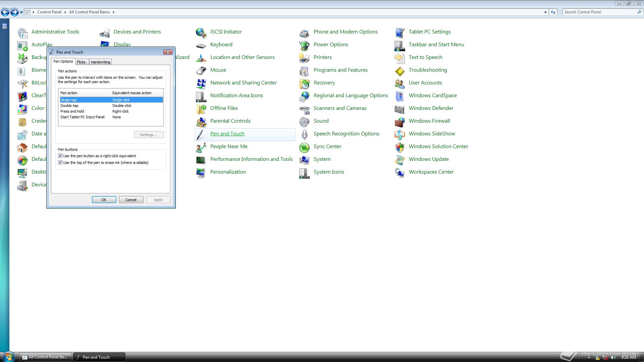The width and height of the screenshot is (644, 362).
Task: Open the User Accounts link
Action: (425, 83)
